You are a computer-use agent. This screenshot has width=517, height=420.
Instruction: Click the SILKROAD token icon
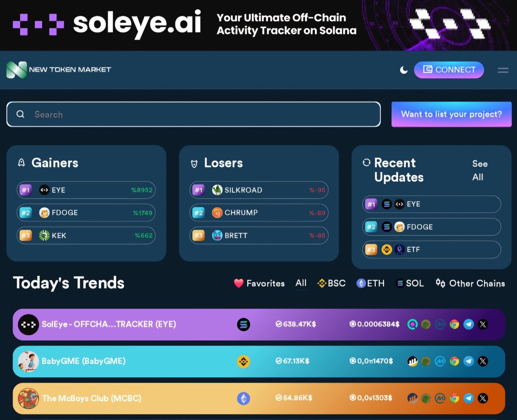click(x=217, y=190)
